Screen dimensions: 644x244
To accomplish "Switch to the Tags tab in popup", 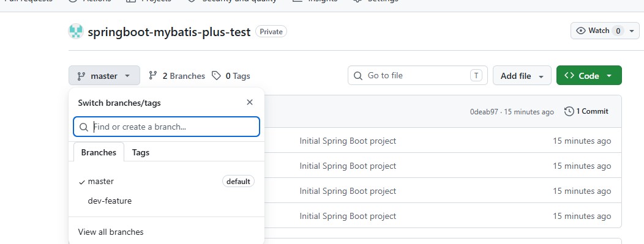I will point(140,152).
